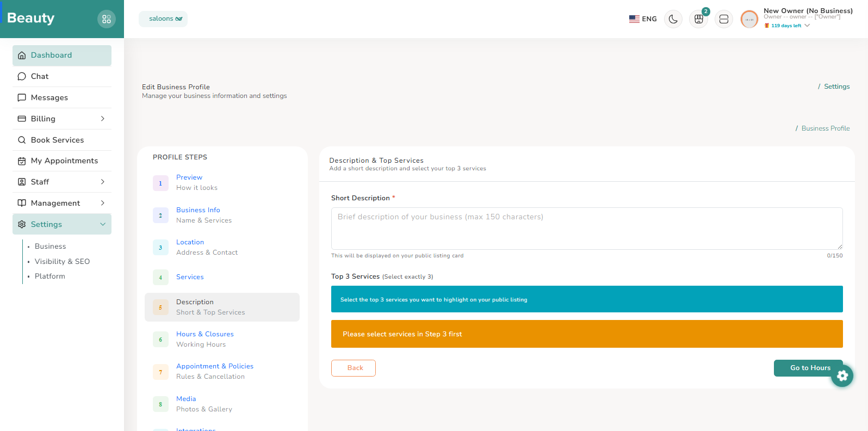Click the user avatar picture

[x=749, y=19]
